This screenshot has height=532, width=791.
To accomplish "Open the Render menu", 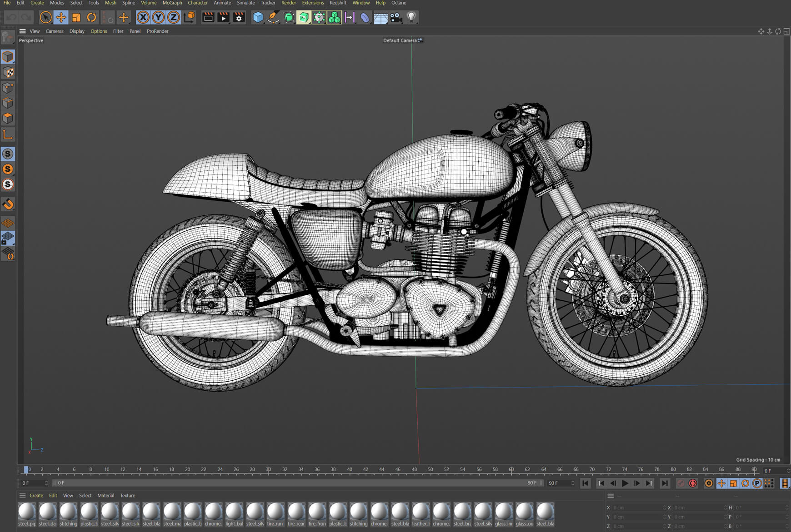I will 289,3.
